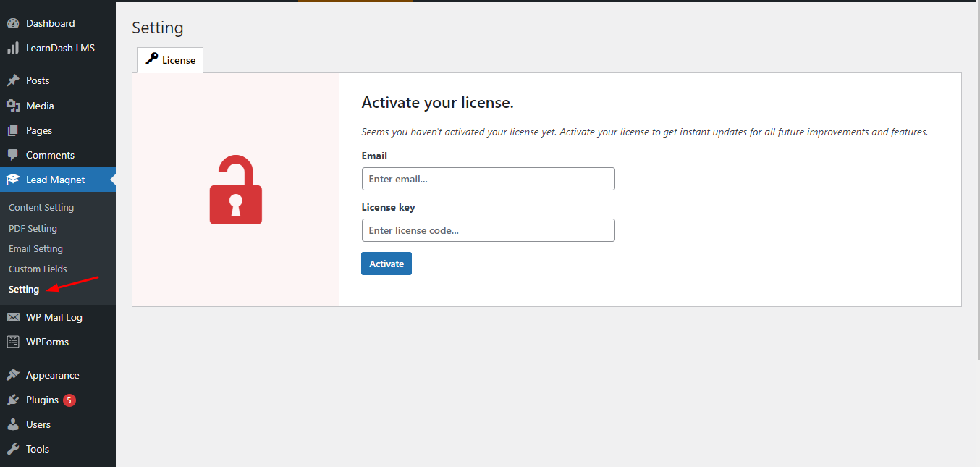Click the Tools wrench icon

[x=13, y=450]
